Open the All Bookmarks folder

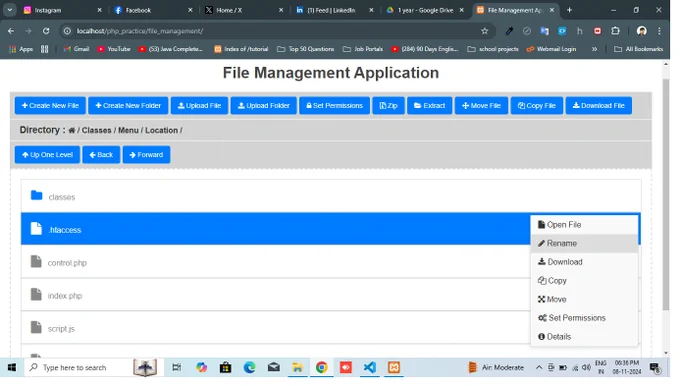[638, 49]
